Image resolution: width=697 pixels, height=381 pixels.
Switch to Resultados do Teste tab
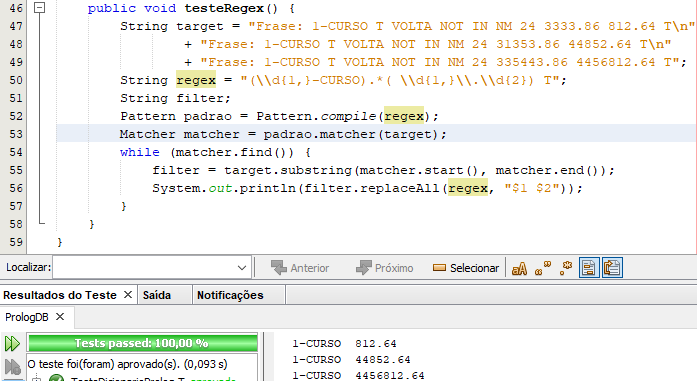pos(60,295)
